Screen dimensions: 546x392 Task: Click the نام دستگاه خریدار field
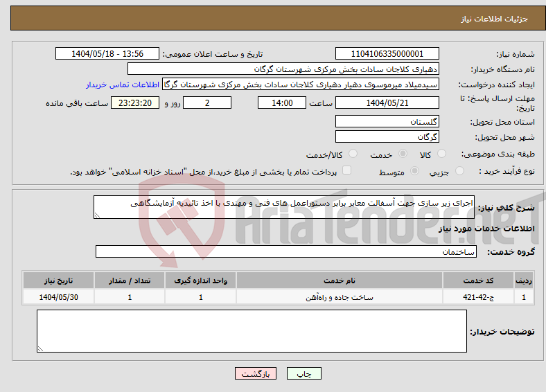coord(283,69)
